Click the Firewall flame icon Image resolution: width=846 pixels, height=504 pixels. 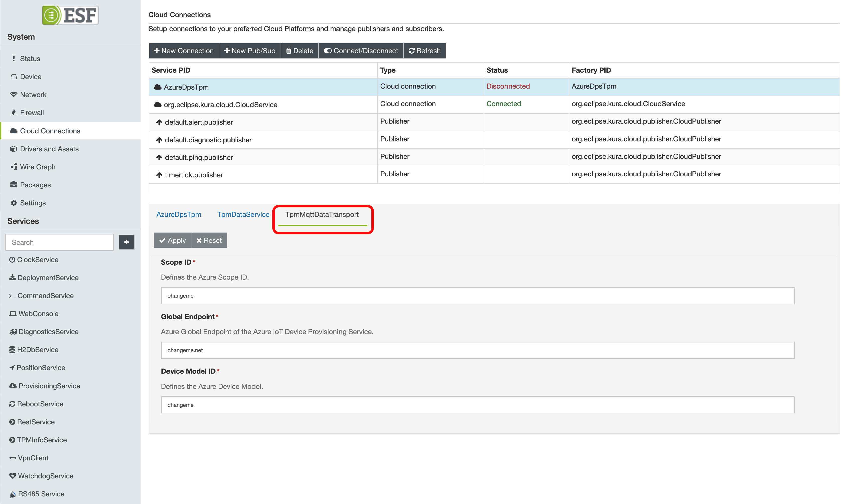[x=14, y=113]
